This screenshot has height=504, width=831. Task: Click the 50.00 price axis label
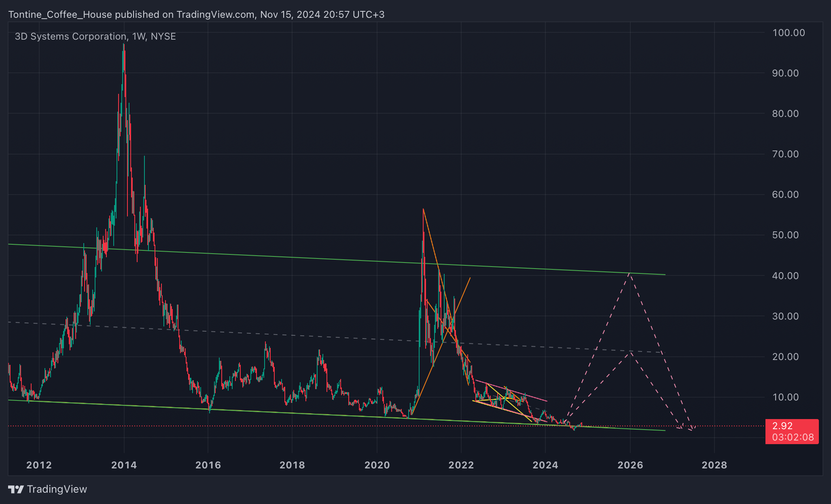(x=785, y=235)
